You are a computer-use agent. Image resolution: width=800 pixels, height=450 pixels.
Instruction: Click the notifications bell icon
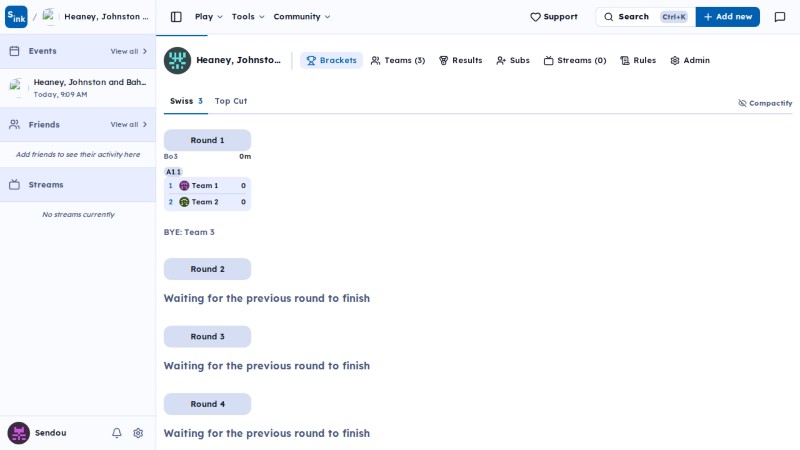click(x=117, y=433)
